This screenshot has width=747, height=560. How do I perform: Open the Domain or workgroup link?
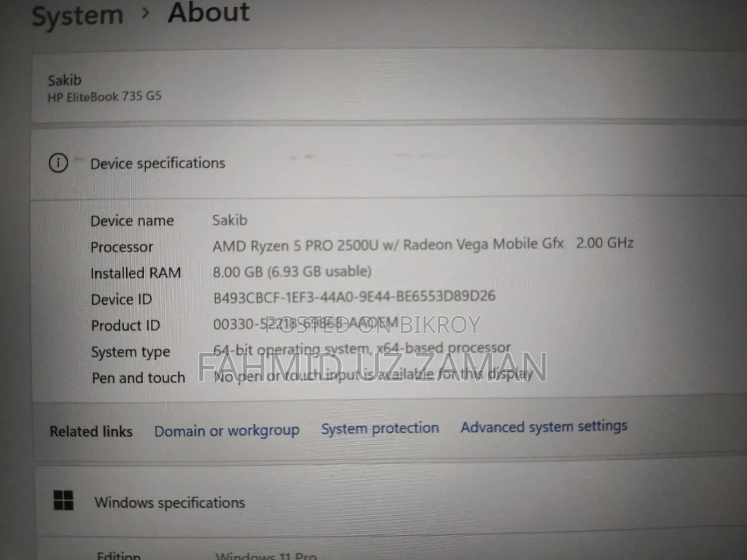coord(227,431)
